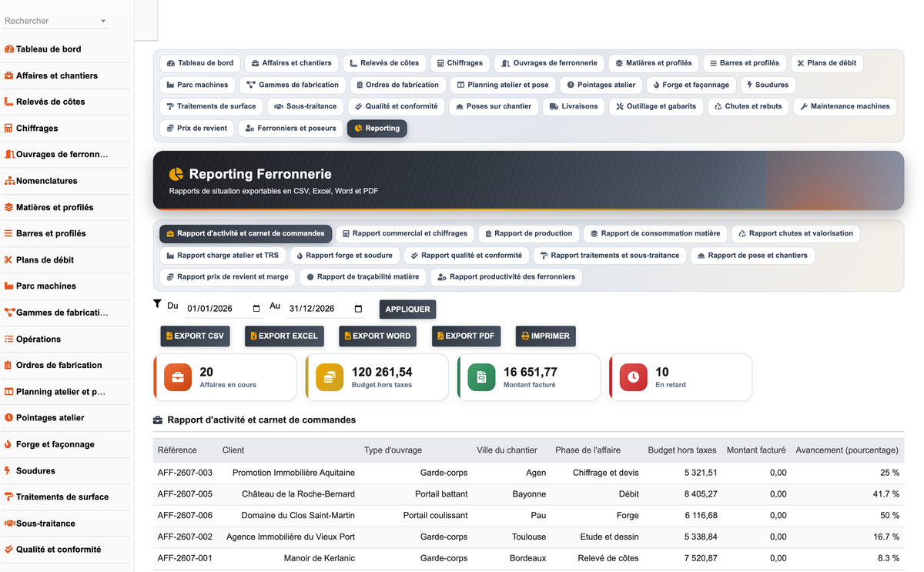Screen dimensions: 924x572
Task: Select Rapport de consommation matière
Action: tap(655, 233)
